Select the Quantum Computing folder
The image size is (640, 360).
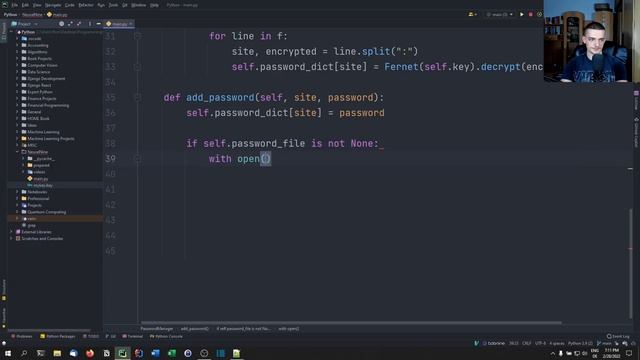47,212
